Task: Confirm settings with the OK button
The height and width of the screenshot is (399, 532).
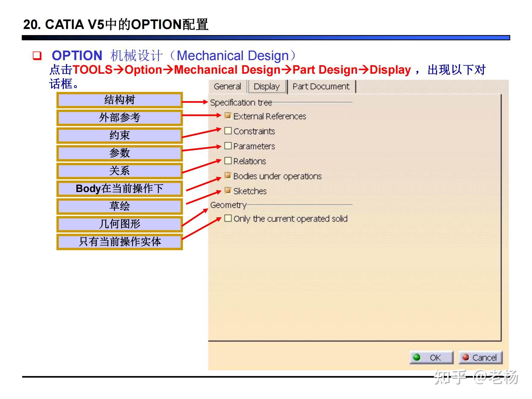Action: coord(431,358)
